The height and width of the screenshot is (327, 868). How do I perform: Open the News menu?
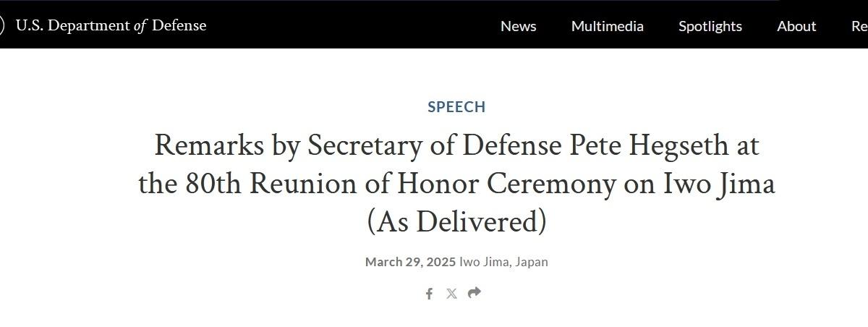tap(518, 26)
